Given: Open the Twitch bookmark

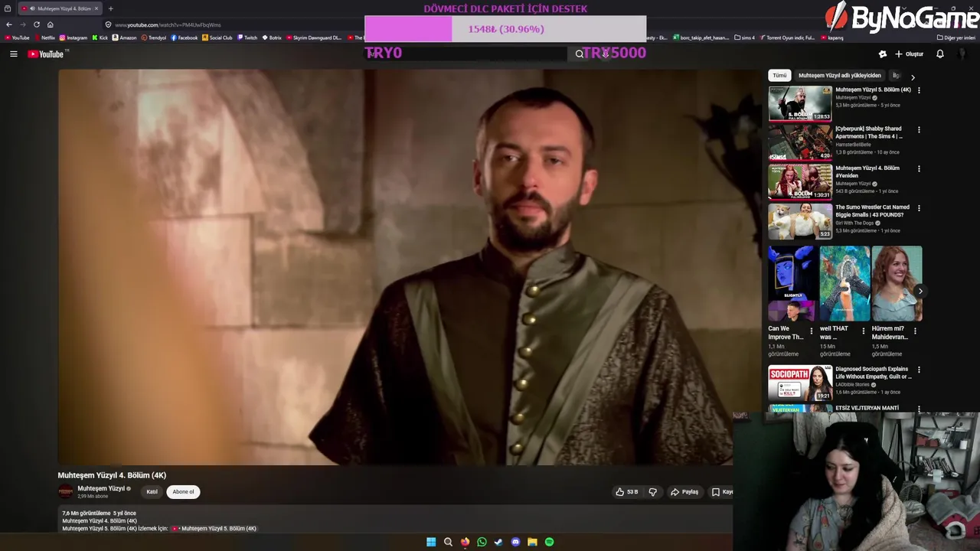Looking at the screenshot, I should 247,37.
